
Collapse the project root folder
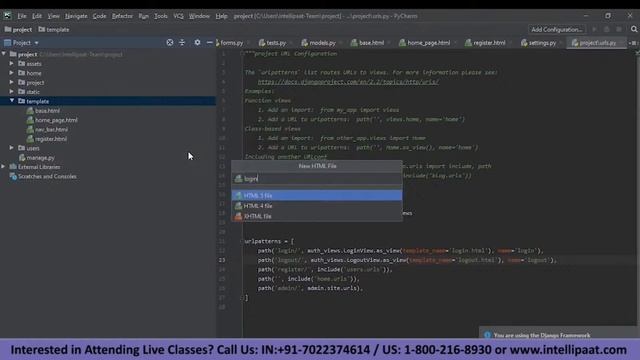pyautogui.click(x=4, y=54)
